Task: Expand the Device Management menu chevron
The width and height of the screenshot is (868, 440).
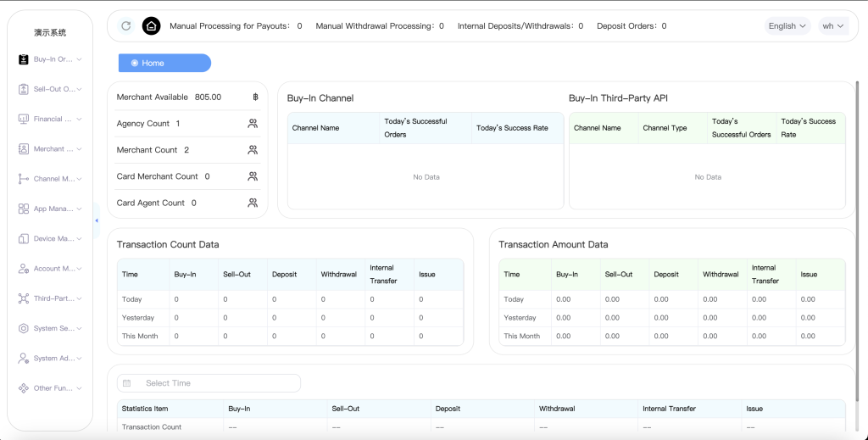Action: pos(79,238)
